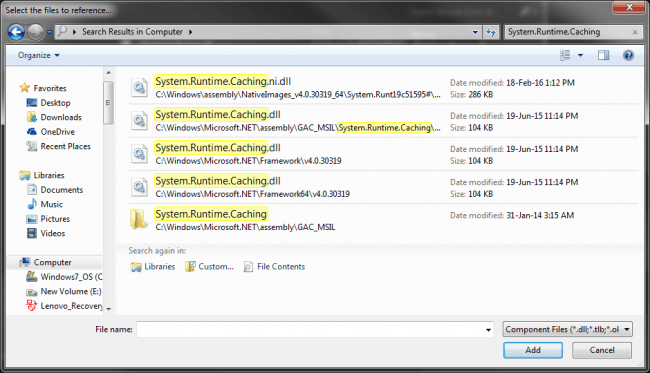Open the Windows7_OS drive
This screenshot has height=373, width=650.
71,276
